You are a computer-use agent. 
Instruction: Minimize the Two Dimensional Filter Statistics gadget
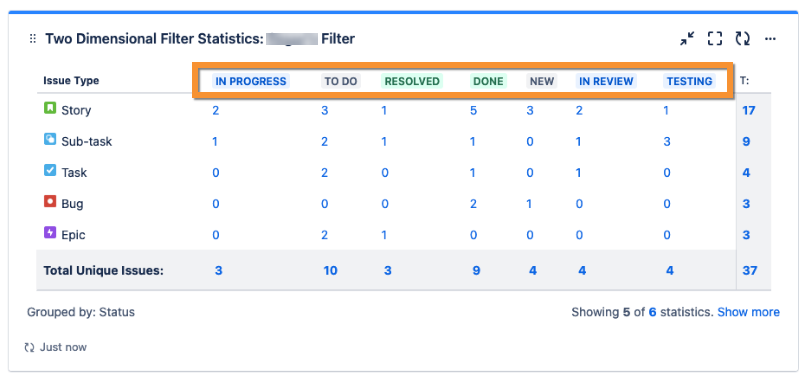(687, 39)
